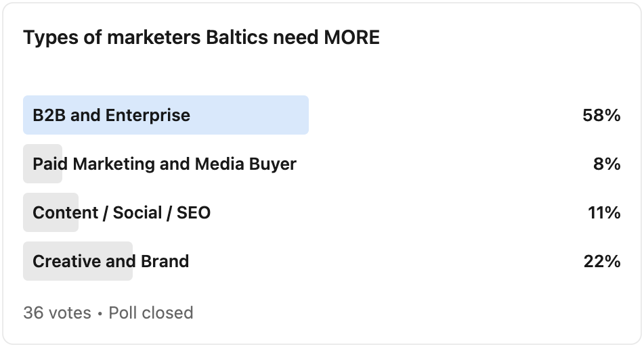The image size is (644, 347).
Task: Click the 8% result percentage
Action: click(607, 164)
